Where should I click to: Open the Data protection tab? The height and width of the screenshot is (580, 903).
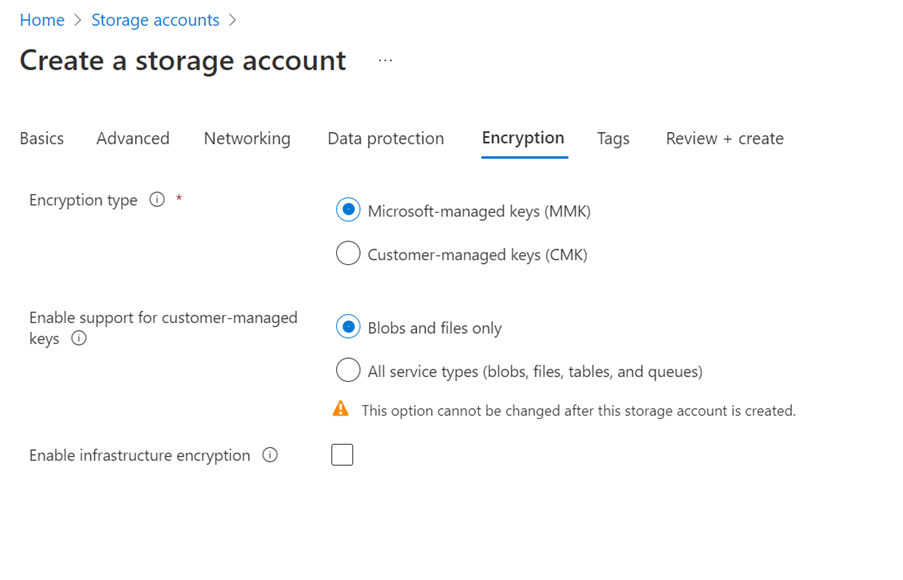click(385, 138)
